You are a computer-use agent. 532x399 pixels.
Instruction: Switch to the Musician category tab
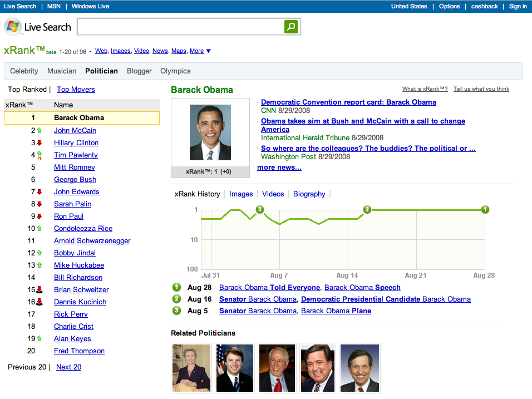point(62,71)
